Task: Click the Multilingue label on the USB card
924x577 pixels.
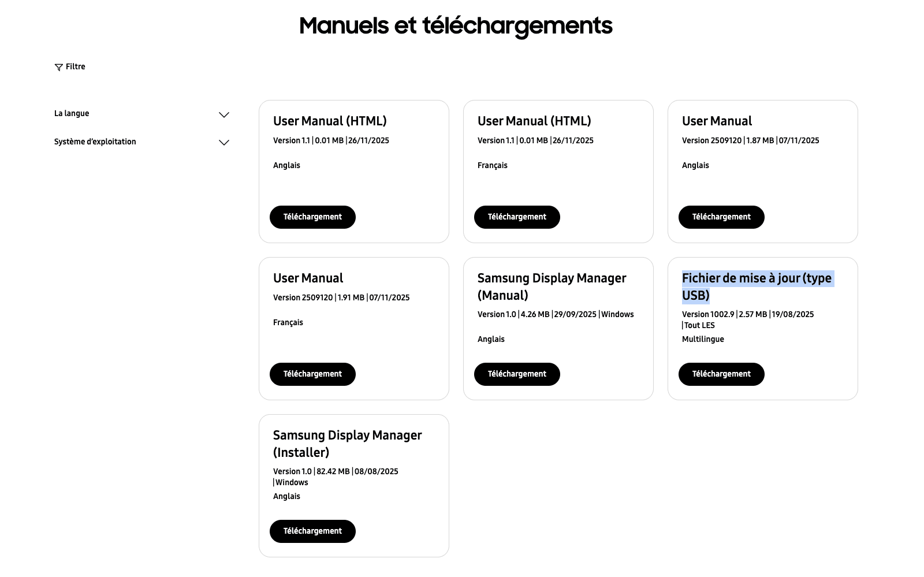Action: tap(703, 340)
